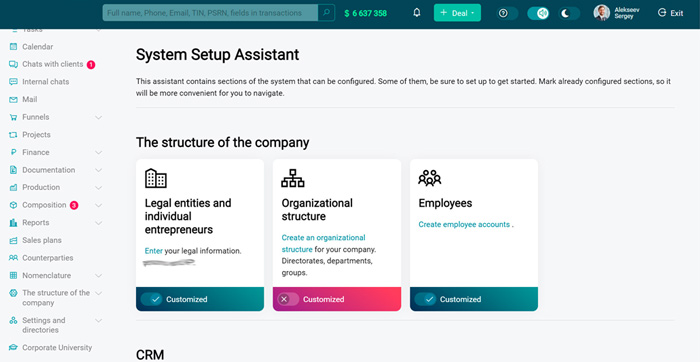Click the Exit button

coord(671,13)
